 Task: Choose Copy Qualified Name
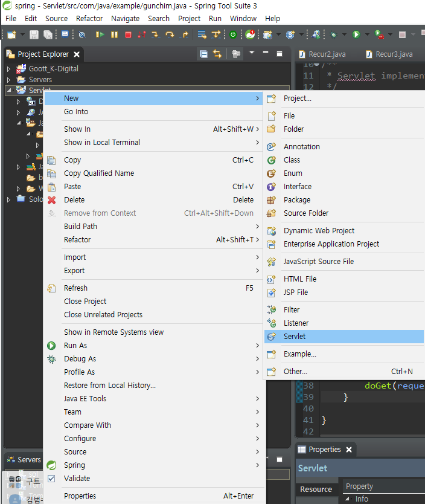[153, 173]
